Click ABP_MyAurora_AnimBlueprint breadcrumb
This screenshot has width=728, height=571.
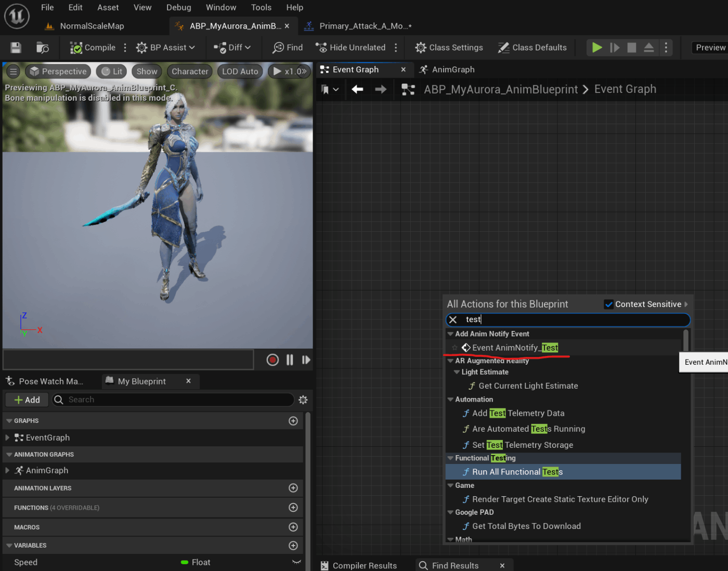(x=501, y=89)
